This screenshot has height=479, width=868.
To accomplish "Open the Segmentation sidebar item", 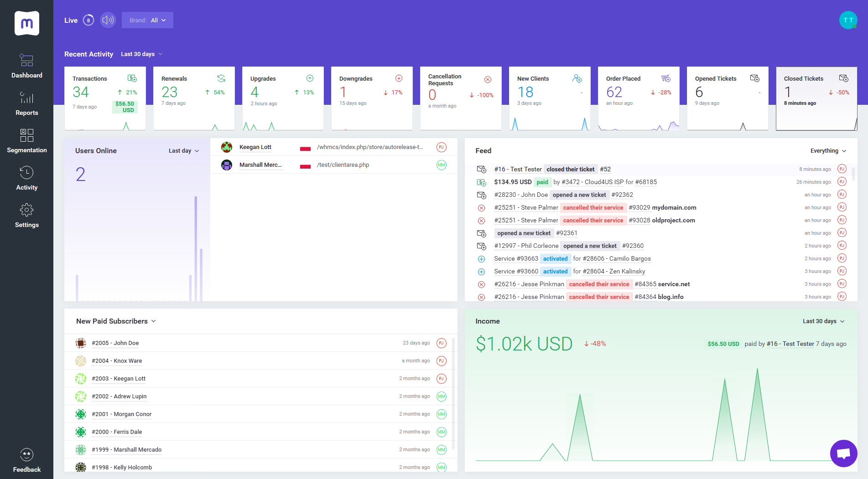I will pos(26,141).
